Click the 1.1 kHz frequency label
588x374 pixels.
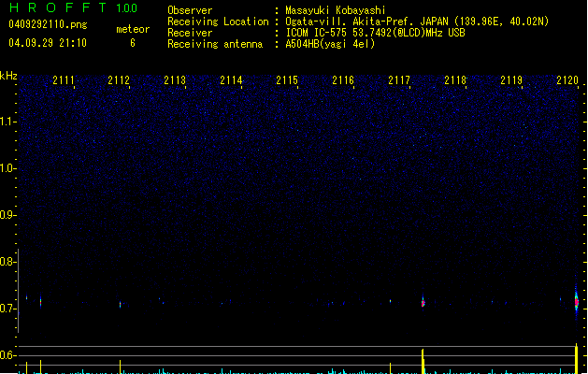point(7,122)
